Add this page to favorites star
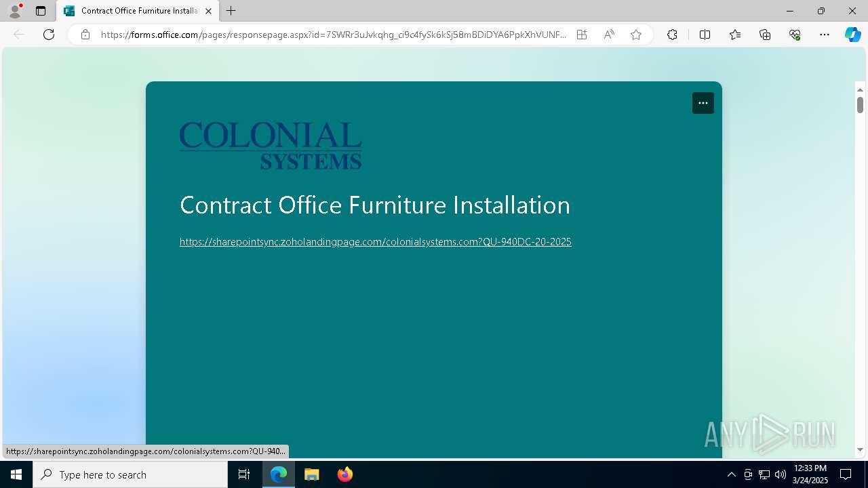Image resolution: width=868 pixels, height=488 pixels. tap(636, 35)
